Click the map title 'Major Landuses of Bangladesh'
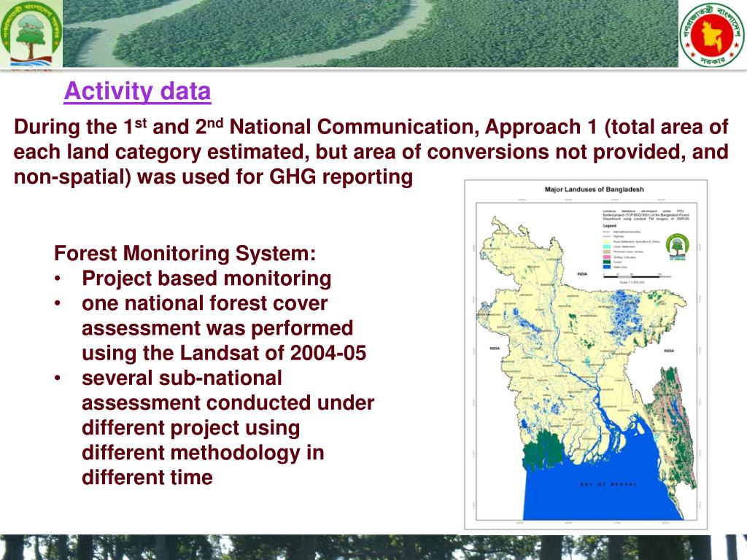This screenshot has width=747, height=560. [594, 189]
